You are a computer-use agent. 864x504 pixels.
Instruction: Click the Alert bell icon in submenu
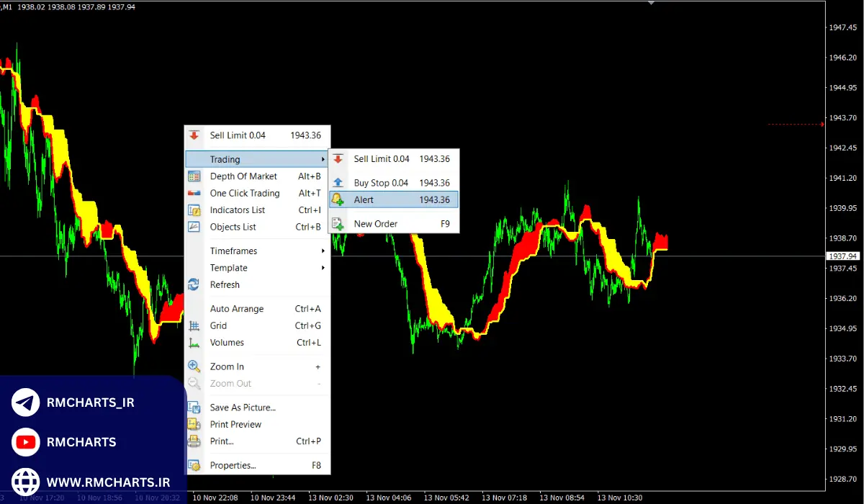tap(338, 200)
